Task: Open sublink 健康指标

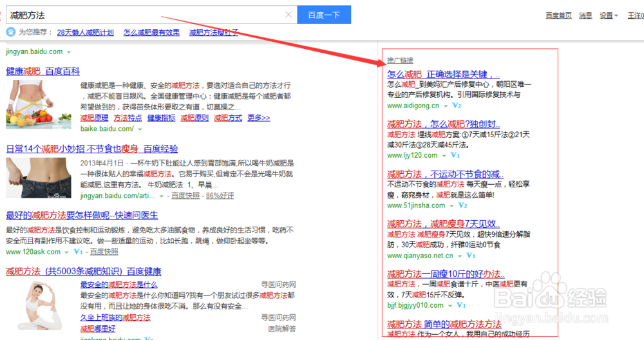Action: tap(162, 118)
